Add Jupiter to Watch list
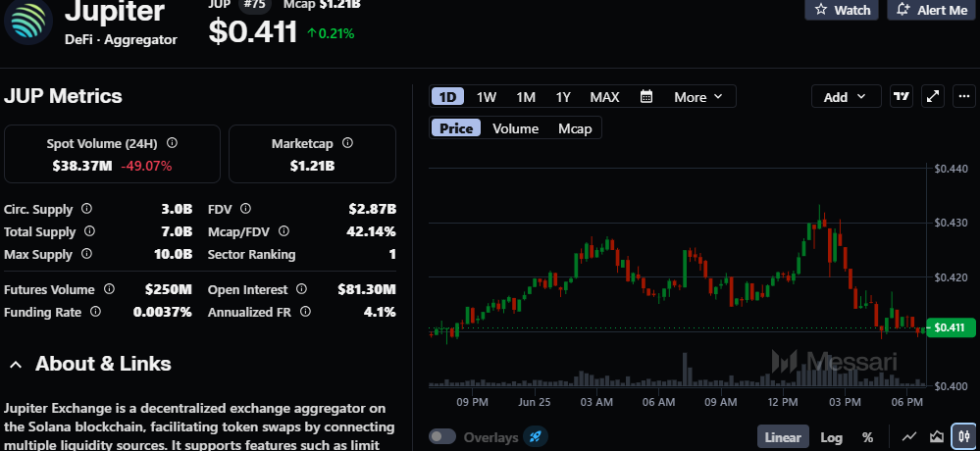 coord(842,10)
